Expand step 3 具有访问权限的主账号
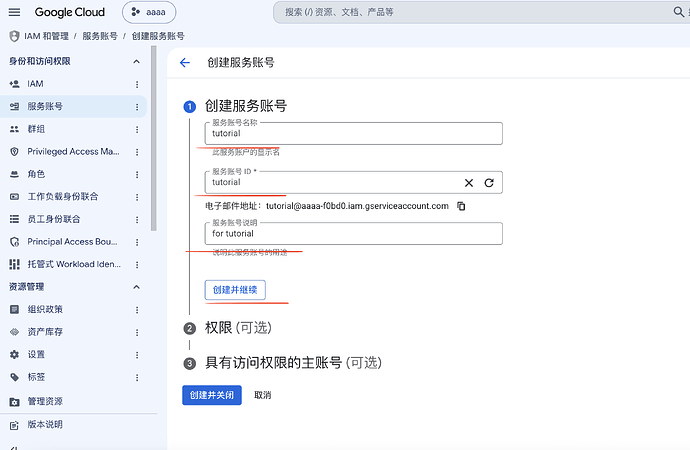 click(293, 363)
